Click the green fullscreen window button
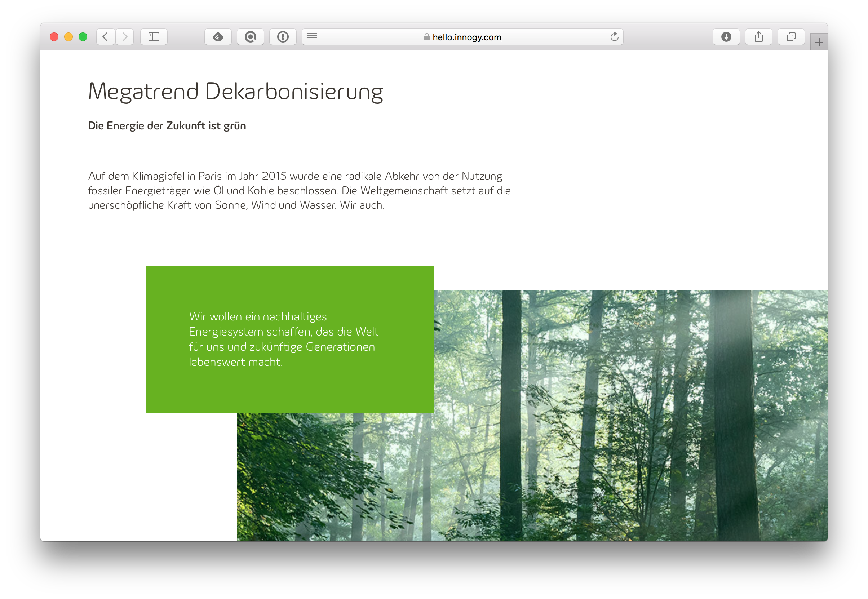 (x=83, y=37)
